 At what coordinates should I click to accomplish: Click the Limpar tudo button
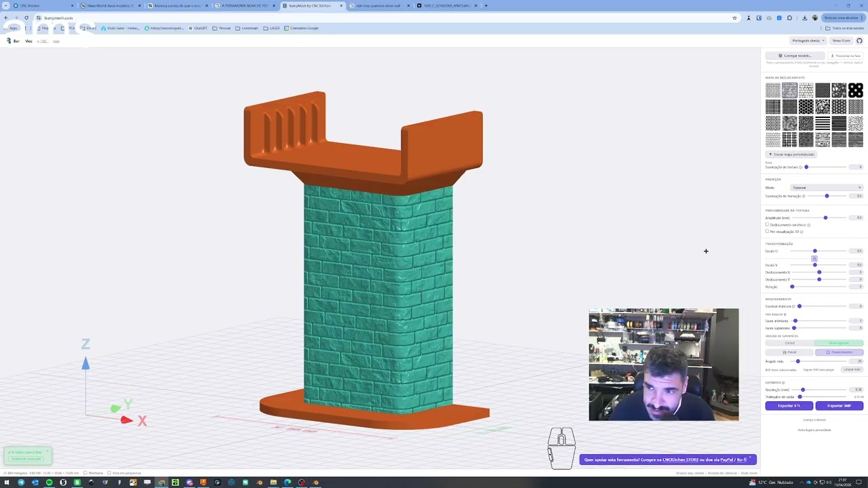click(852, 369)
